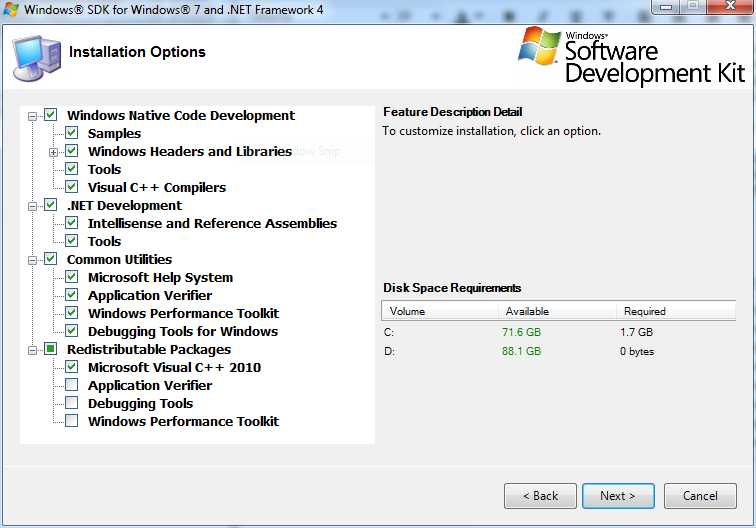Image resolution: width=756 pixels, height=528 pixels.
Task: Select the Debugging Tools redistributable label
Action: (140, 404)
